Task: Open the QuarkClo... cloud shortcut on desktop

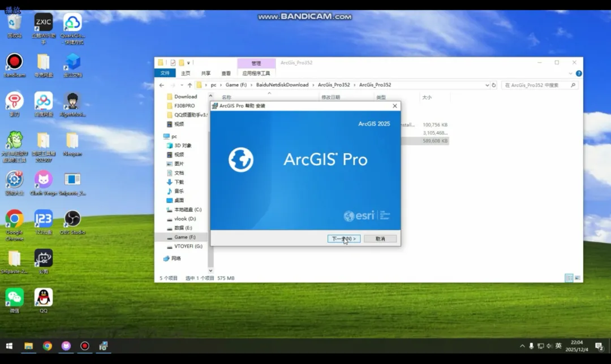Action: (x=72, y=28)
